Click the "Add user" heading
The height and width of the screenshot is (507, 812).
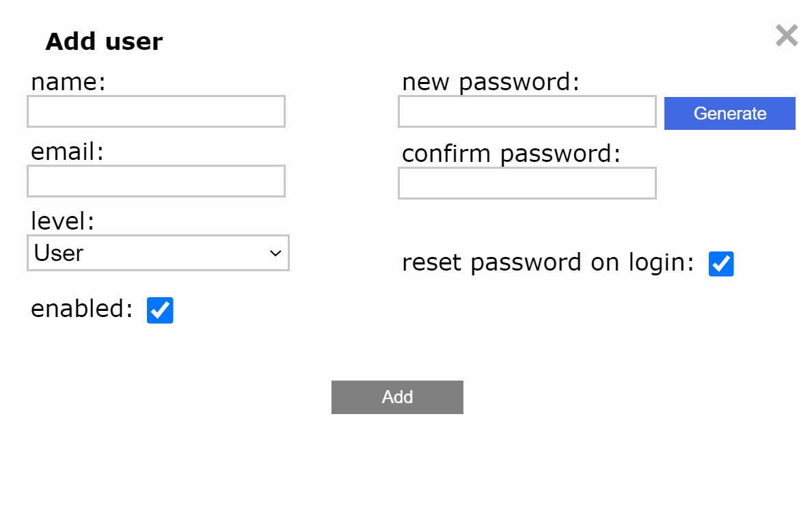pyautogui.click(x=104, y=42)
